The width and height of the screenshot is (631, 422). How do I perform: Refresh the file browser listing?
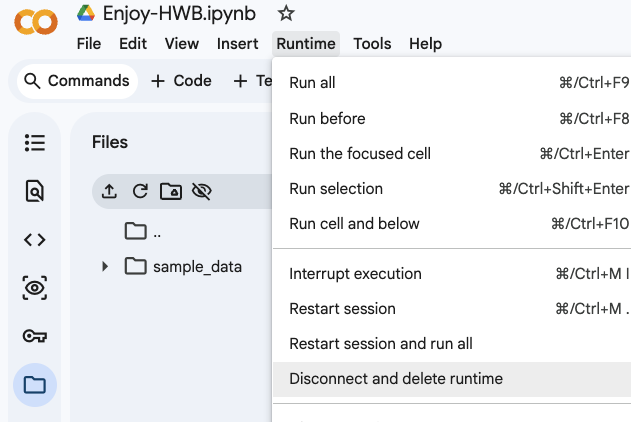pos(140,191)
